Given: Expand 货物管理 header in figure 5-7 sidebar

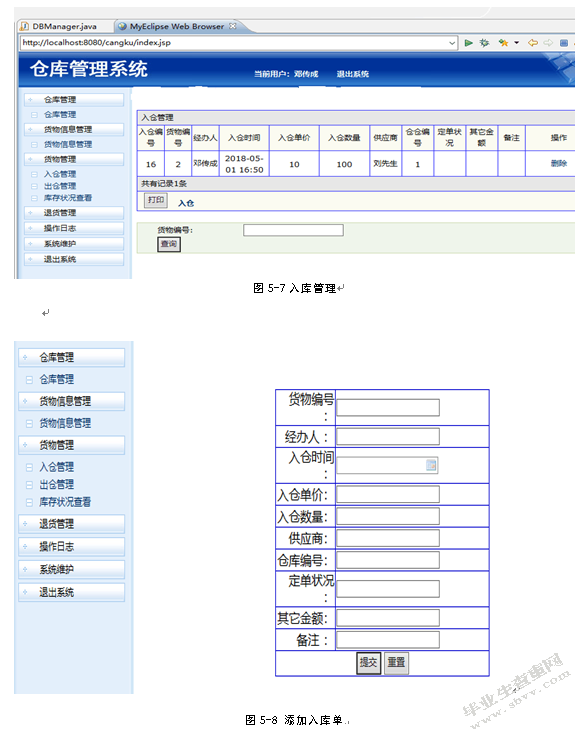Looking at the screenshot, I should point(74,159).
